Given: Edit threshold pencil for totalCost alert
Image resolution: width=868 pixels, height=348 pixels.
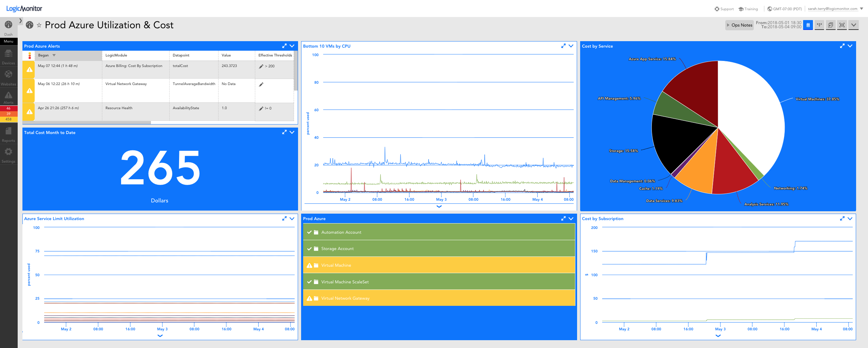Looking at the screenshot, I should 261,66.
